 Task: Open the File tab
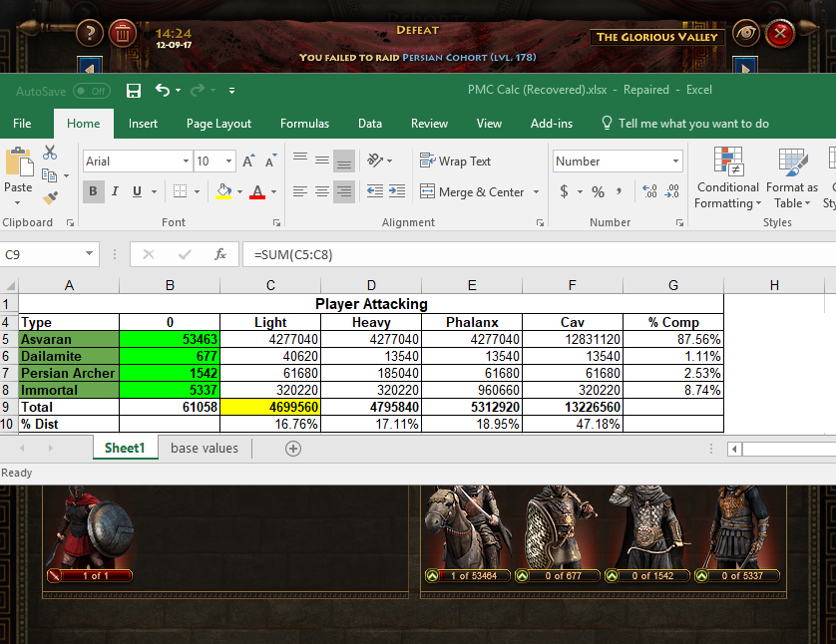click(x=22, y=124)
